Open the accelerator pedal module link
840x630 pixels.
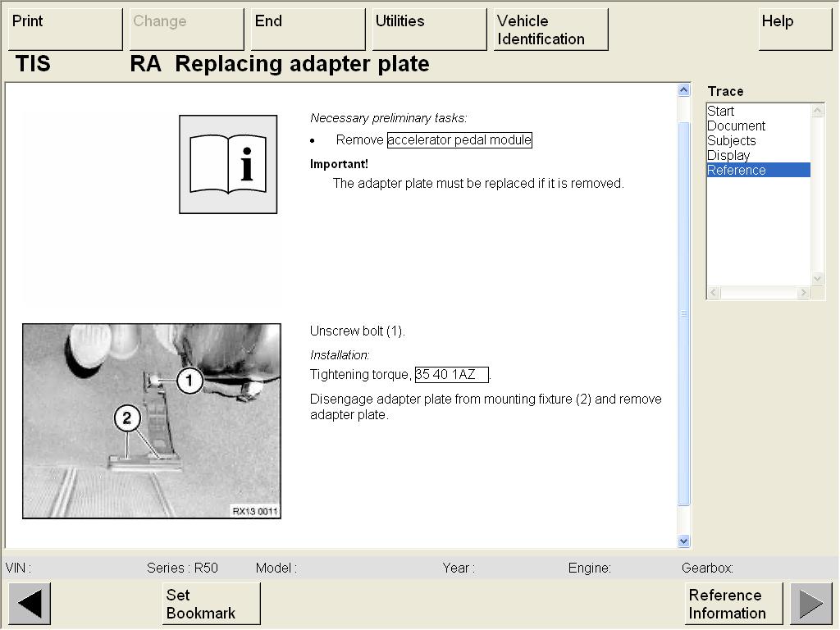pos(459,140)
